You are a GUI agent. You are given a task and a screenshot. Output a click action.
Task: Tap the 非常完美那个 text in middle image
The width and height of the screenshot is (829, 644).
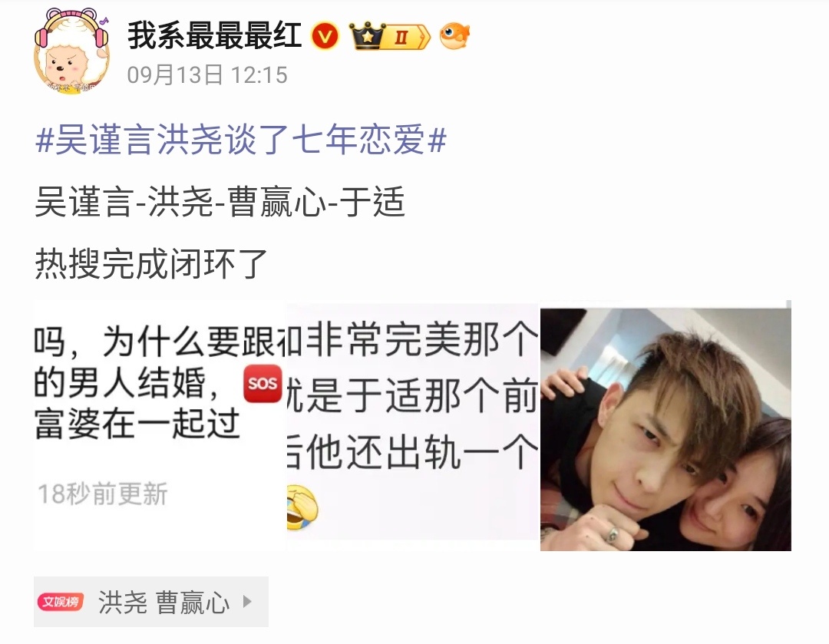click(x=422, y=339)
